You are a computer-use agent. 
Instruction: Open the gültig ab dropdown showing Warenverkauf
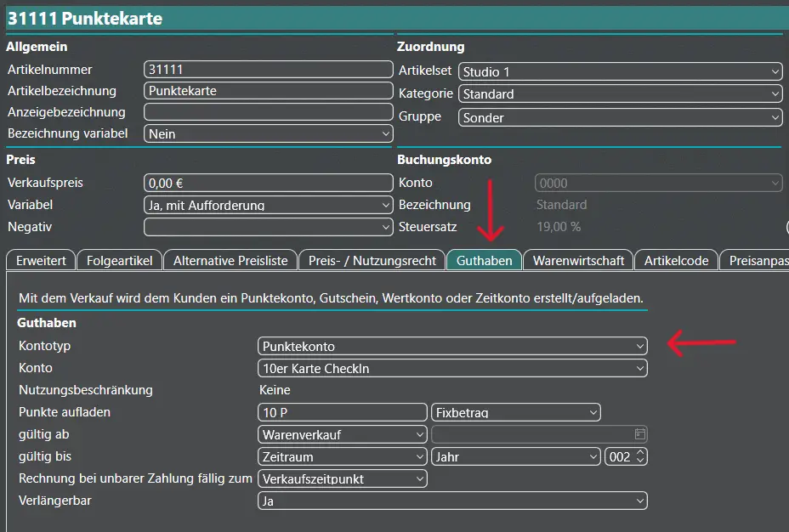pyautogui.click(x=342, y=434)
